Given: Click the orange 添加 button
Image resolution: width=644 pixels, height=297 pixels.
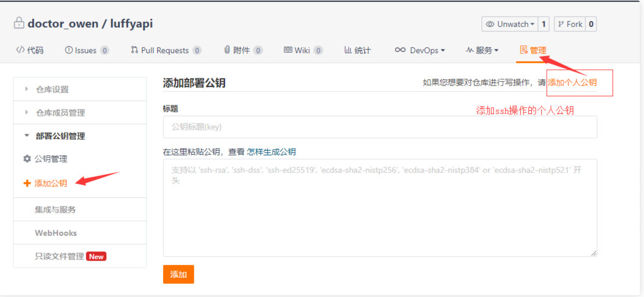Looking at the screenshot, I should 178,274.
